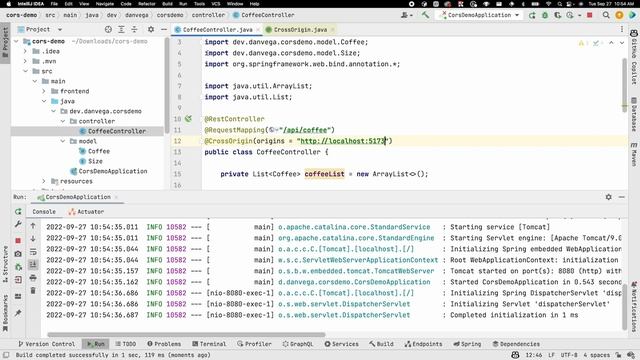Click gutter bean icon on line 10

pyautogui.click(x=188, y=119)
